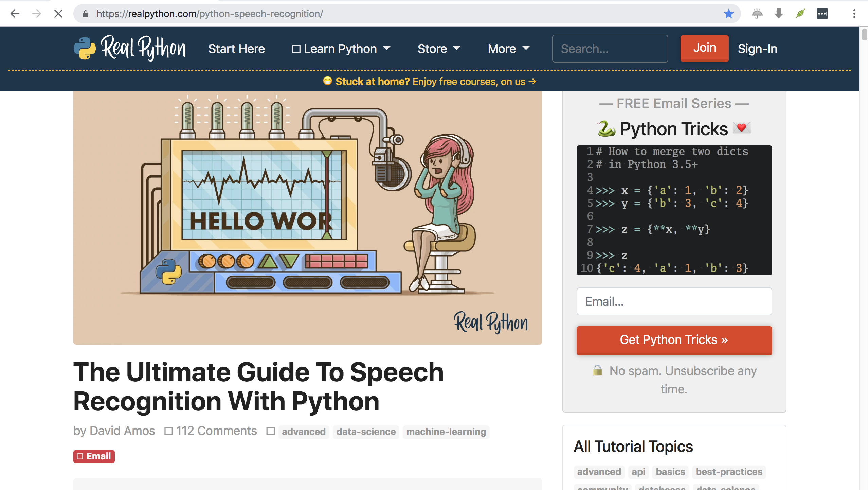Viewport: 868px width, 490px height.
Task: Click the red Join button
Action: coord(704,48)
